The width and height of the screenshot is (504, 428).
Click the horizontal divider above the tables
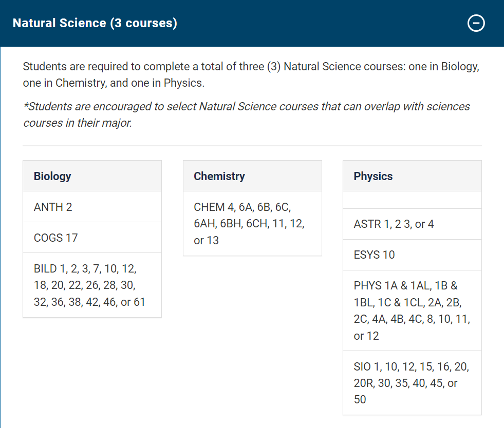(252, 146)
